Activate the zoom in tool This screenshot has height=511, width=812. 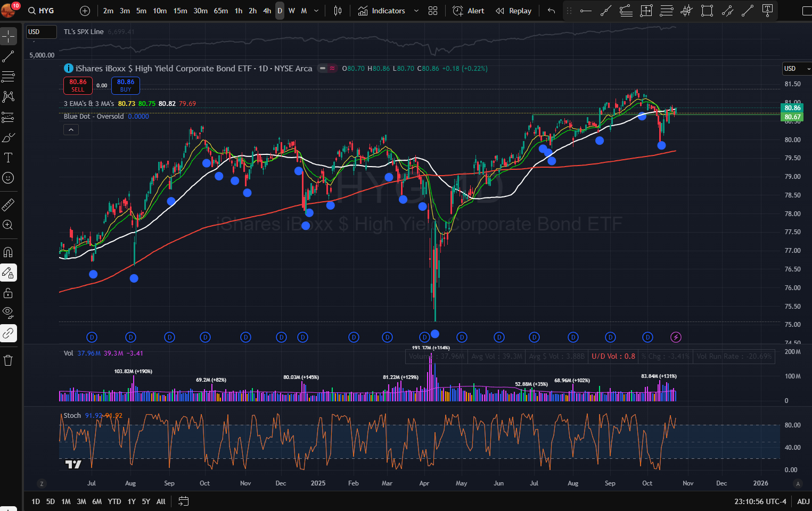8,225
